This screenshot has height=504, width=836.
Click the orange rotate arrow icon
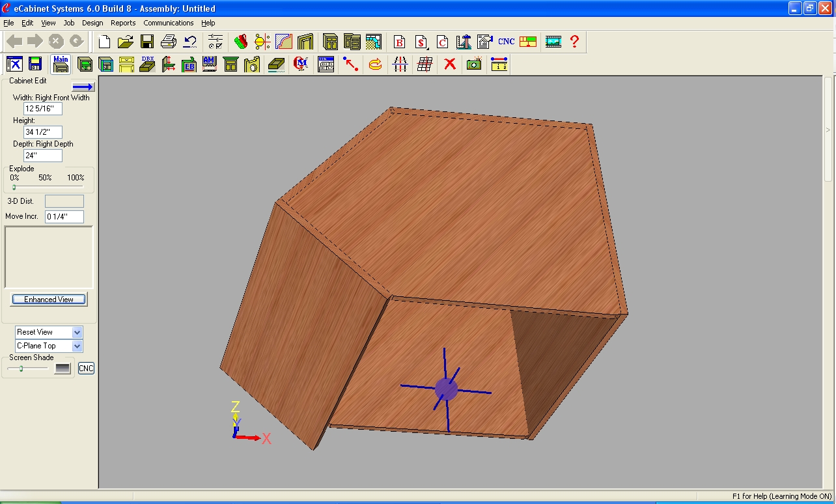375,64
